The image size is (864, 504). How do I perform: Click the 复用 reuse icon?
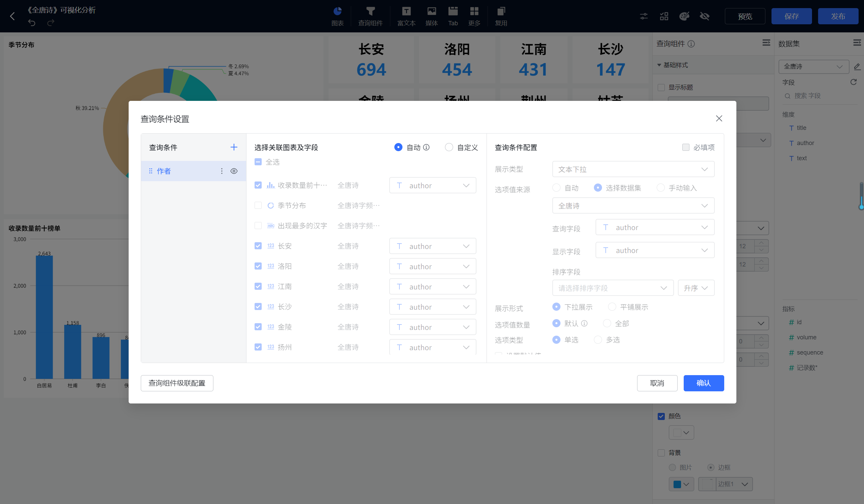(x=501, y=16)
